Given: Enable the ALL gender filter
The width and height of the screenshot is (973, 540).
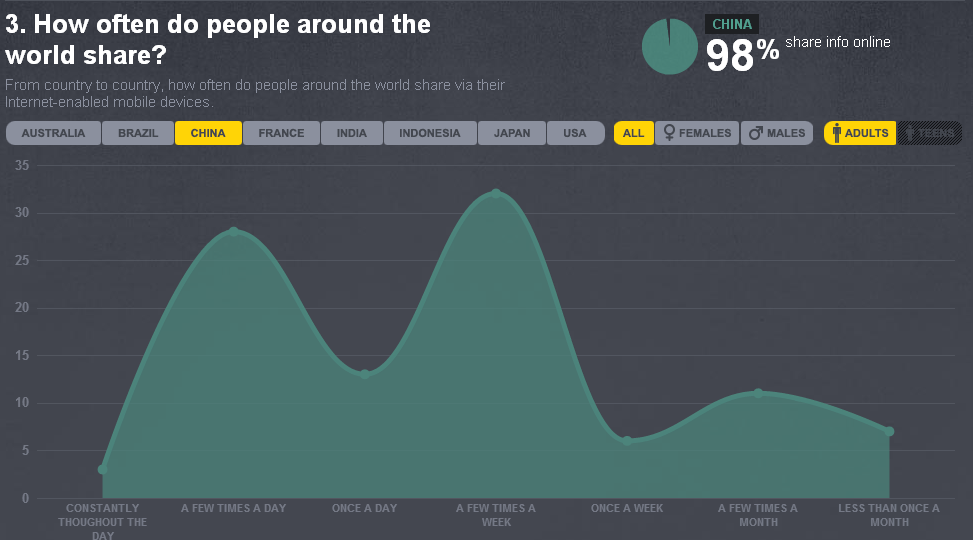Looking at the screenshot, I should [x=633, y=133].
